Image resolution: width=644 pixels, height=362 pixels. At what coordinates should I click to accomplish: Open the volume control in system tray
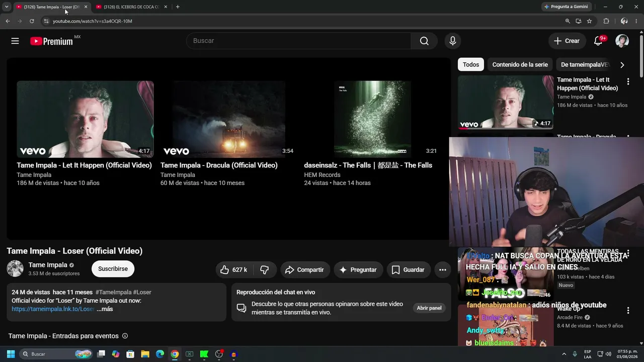tap(608, 354)
